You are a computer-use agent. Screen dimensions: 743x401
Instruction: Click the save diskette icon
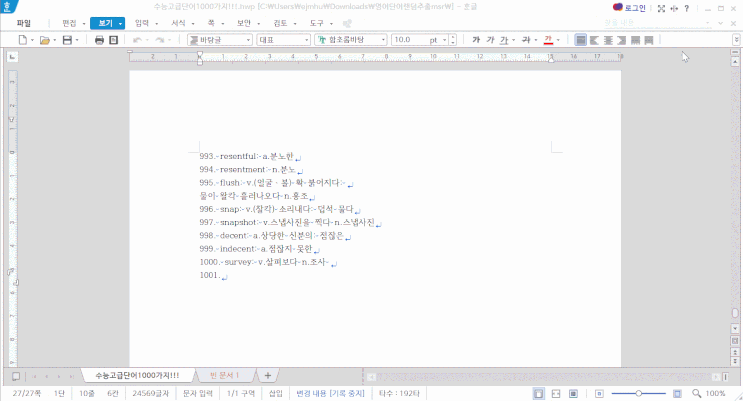click(67, 40)
